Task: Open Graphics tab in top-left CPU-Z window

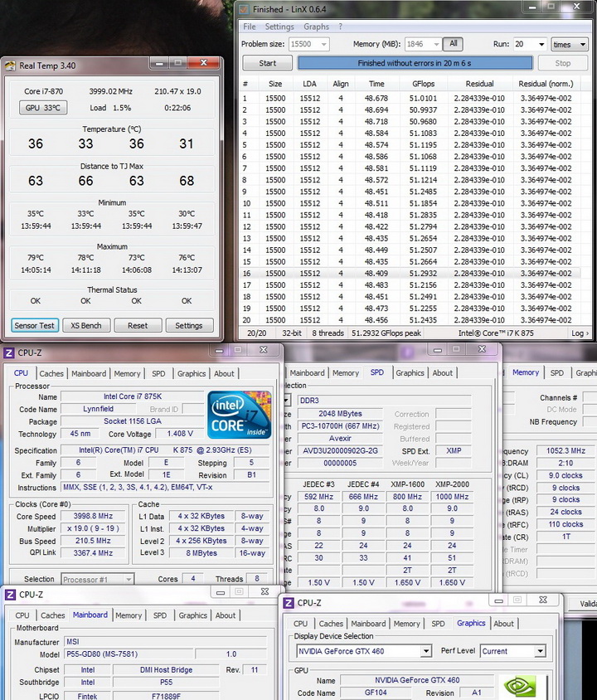Action: tap(192, 374)
